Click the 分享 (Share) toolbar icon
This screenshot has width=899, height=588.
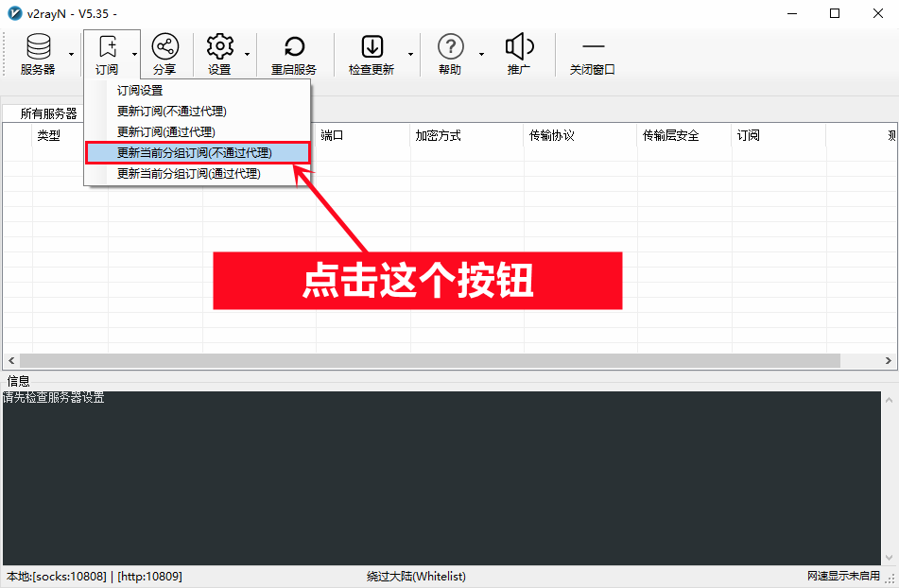[164, 54]
